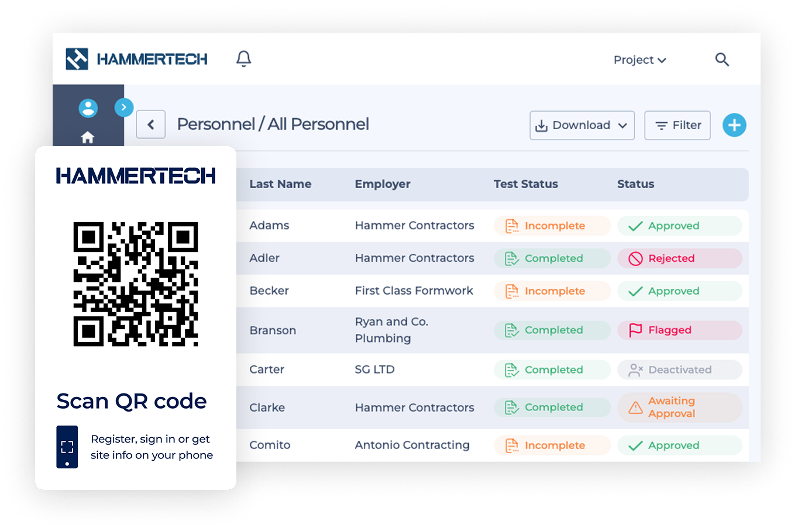
Task: Click the back arrow beside Personnel heading
Action: tap(150, 125)
